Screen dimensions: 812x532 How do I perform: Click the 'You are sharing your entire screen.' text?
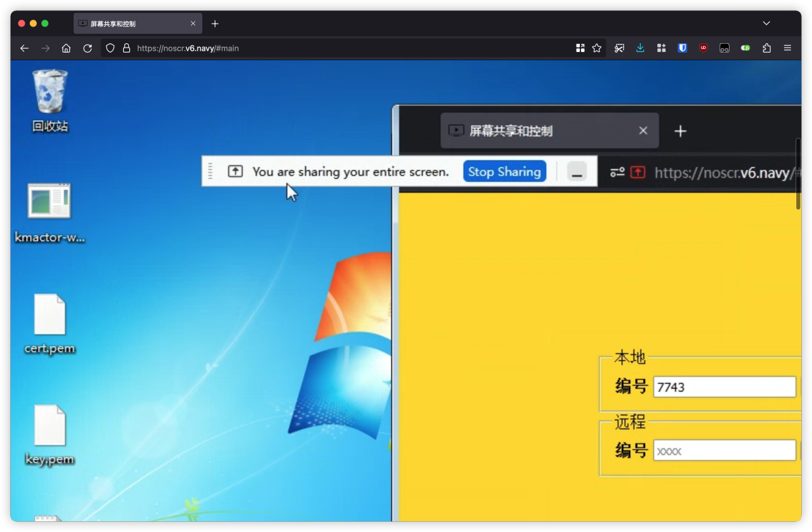point(351,171)
